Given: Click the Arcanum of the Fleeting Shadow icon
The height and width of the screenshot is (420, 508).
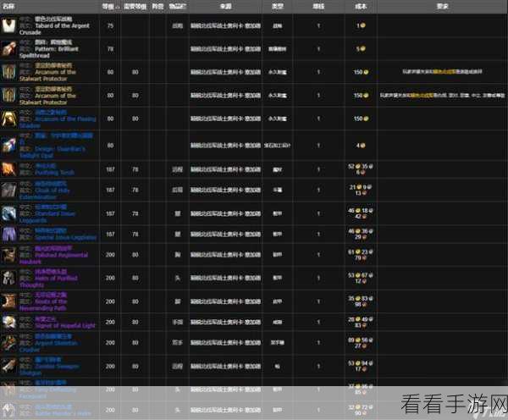Looking at the screenshot, I should click(x=8, y=119).
